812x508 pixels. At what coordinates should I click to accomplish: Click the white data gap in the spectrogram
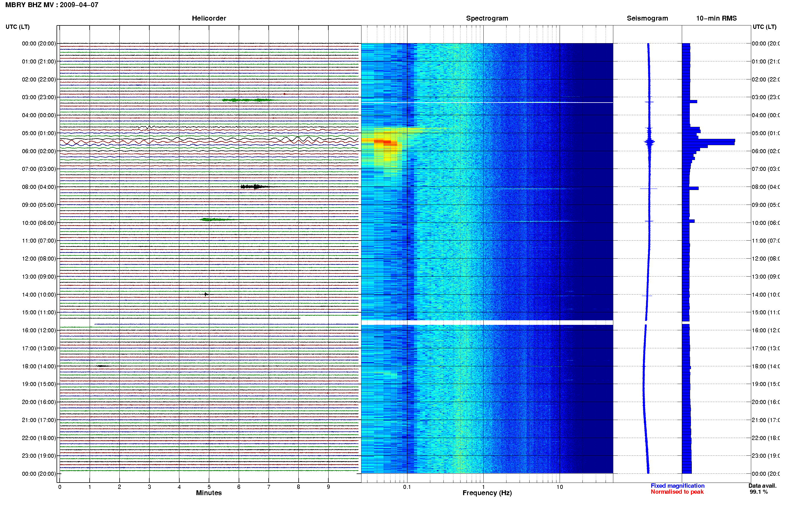click(487, 323)
